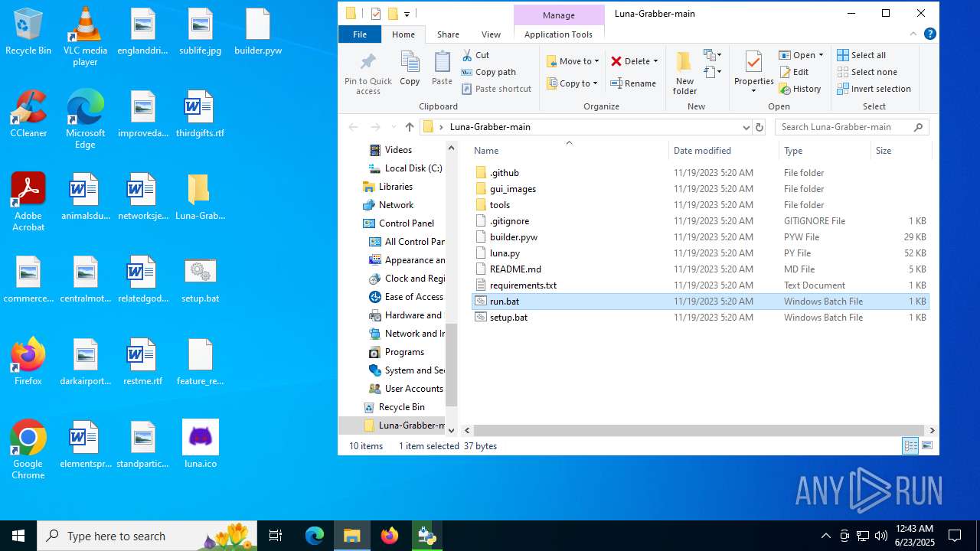Refresh the Luna-Grabber-main folder view
Screen dimensions: 980x551
coord(759,127)
